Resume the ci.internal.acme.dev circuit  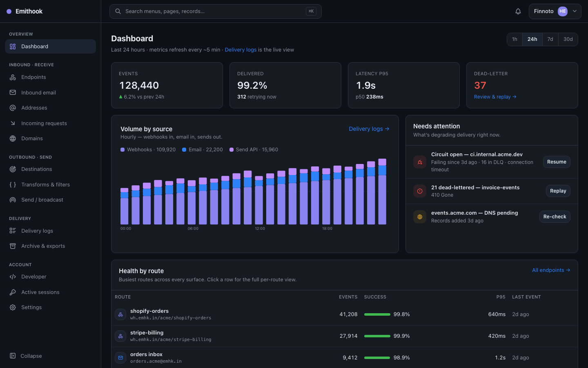[557, 162]
